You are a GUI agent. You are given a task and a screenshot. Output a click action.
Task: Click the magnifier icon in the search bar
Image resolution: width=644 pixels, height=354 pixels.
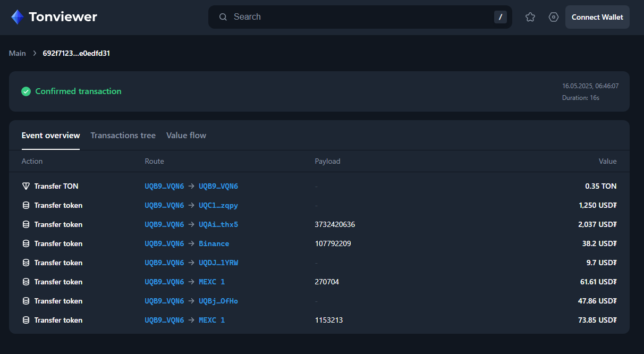[223, 17]
